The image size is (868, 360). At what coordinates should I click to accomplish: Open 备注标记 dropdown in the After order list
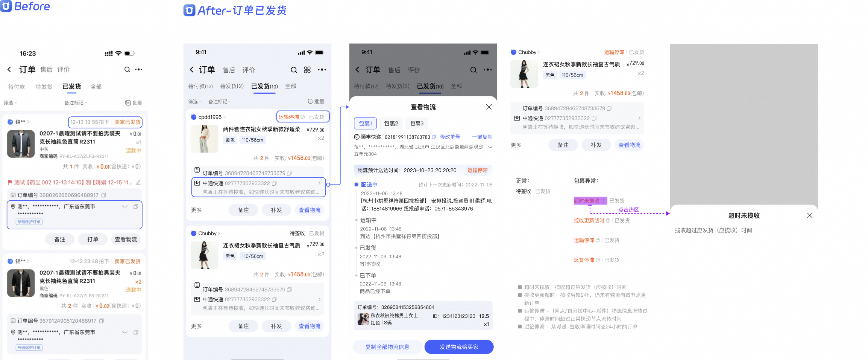(x=220, y=101)
